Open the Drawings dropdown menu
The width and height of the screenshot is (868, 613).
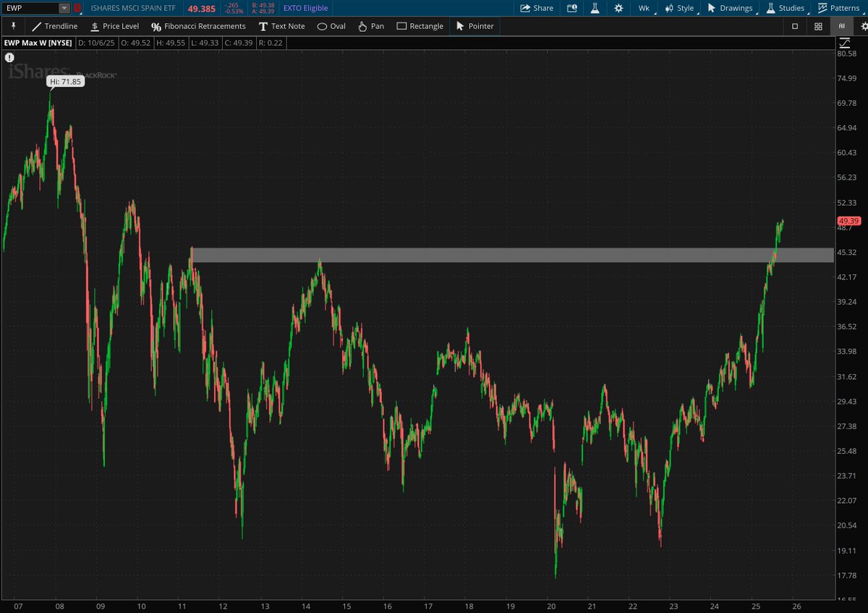click(x=731, y=8)
